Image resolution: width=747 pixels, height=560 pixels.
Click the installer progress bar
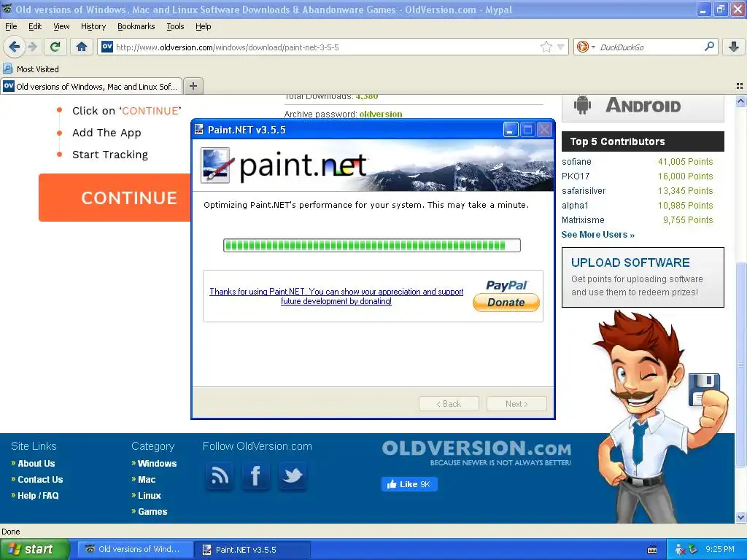coord(371,245)
